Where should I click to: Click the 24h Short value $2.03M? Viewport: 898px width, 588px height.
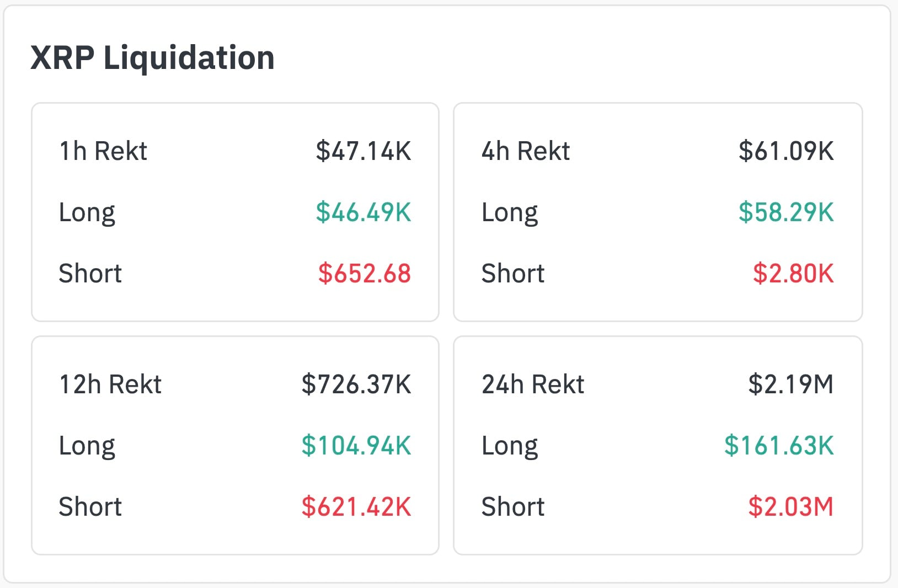pos(790,507)
